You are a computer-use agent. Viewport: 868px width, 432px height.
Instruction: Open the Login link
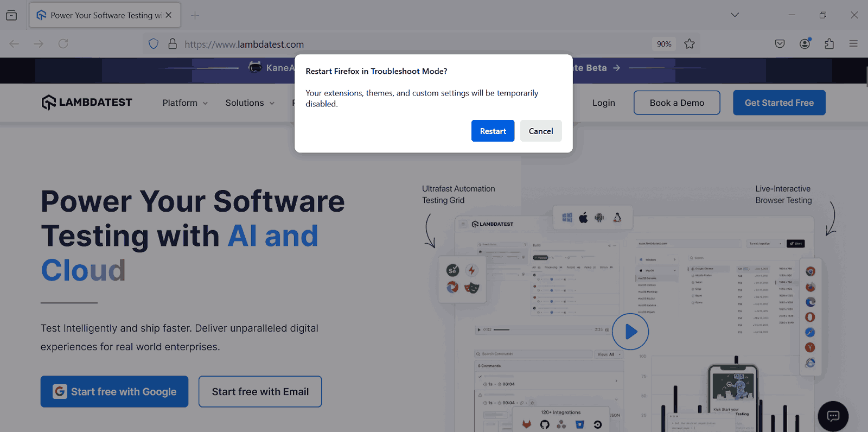[603, 103]
